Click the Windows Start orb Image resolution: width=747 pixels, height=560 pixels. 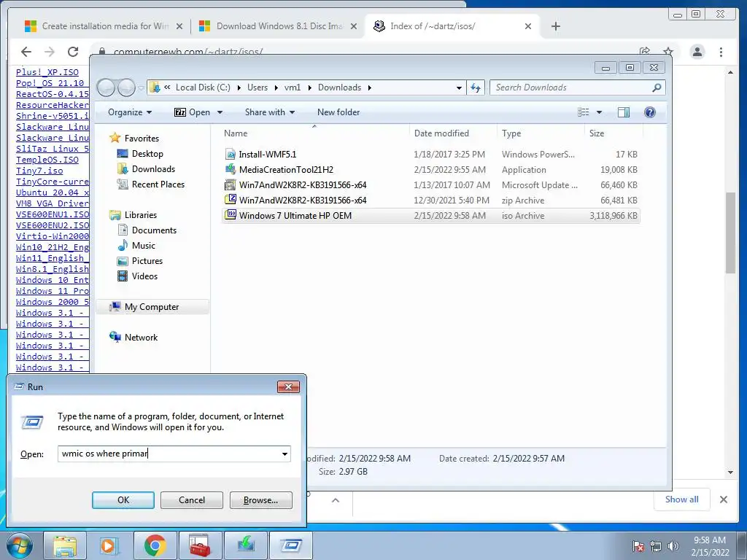[19, 545]
